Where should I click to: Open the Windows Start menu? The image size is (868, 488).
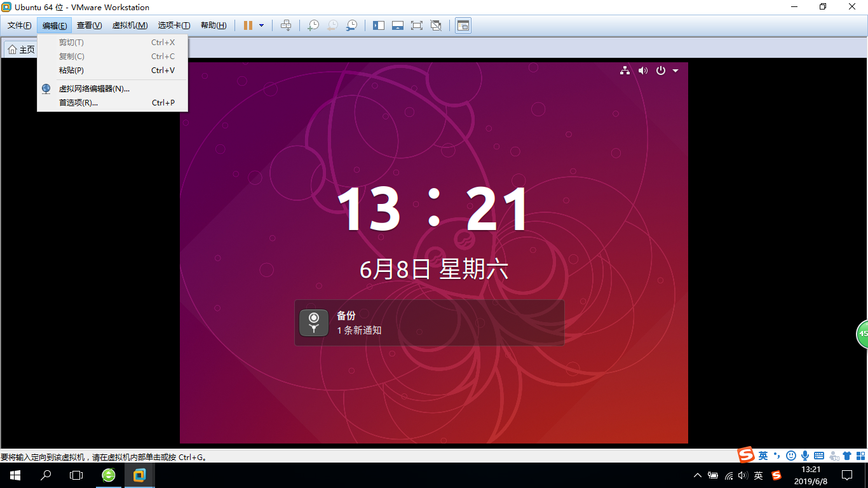coord(15,475)
